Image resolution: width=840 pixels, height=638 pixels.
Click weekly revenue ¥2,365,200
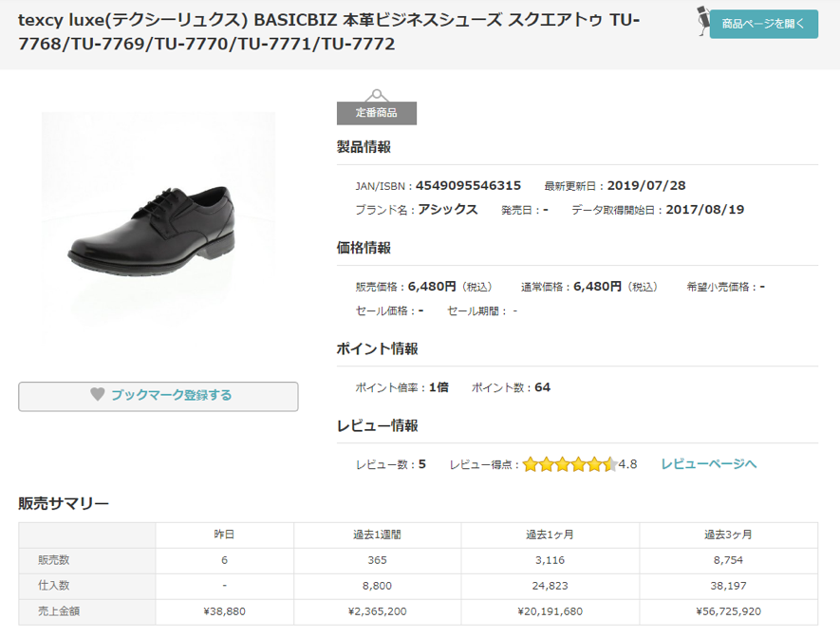pos(377,611)
